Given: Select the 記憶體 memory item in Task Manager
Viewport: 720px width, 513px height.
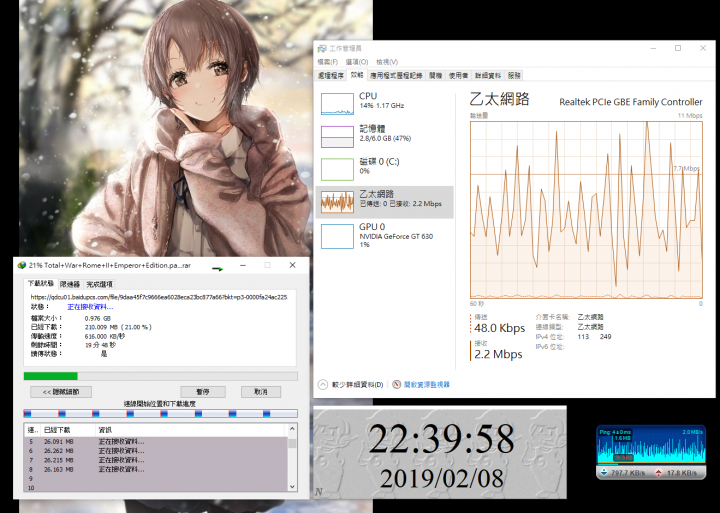Looking at the screenshot, I should (x=385, y=136).
